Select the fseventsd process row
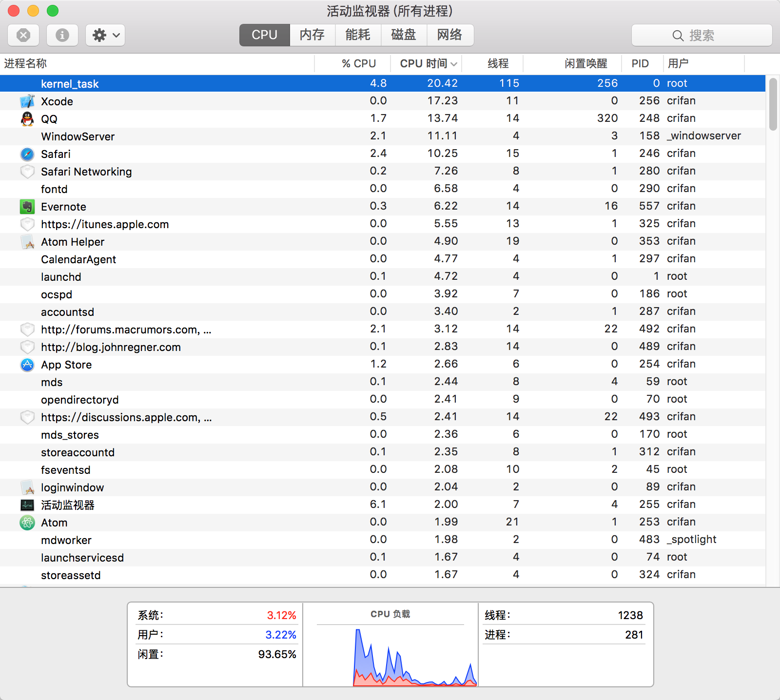This screenshot has height=700, width=780. (383, 470)
